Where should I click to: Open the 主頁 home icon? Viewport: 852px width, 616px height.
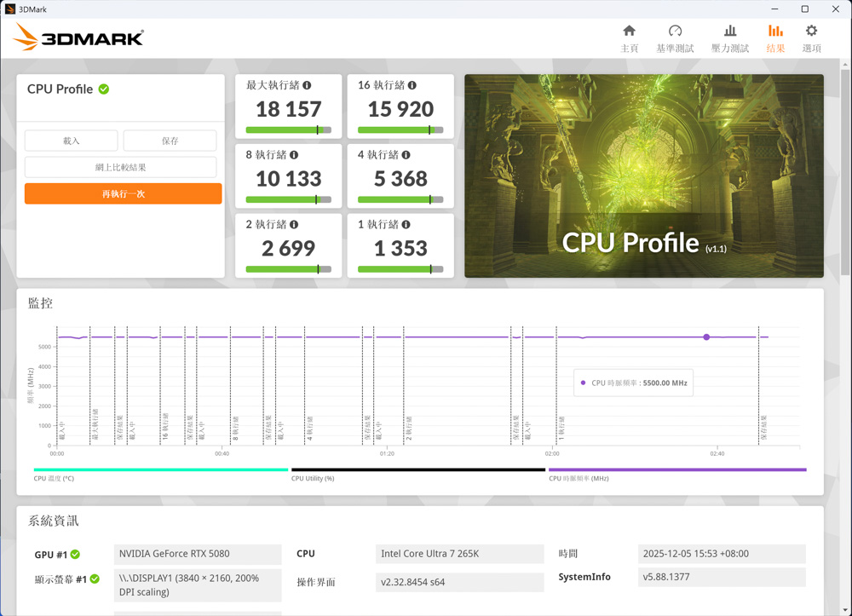click(x=629, y=32)
